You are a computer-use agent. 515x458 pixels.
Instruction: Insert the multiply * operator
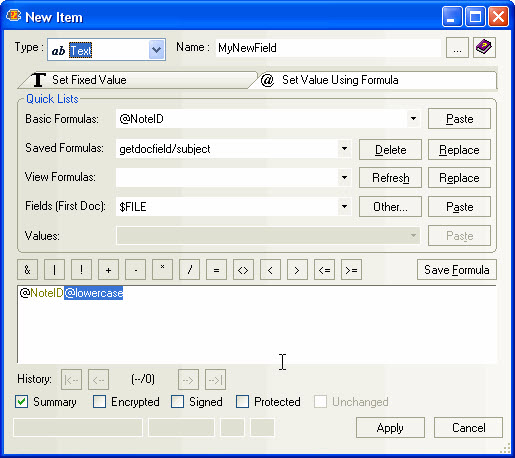[162, 270]
